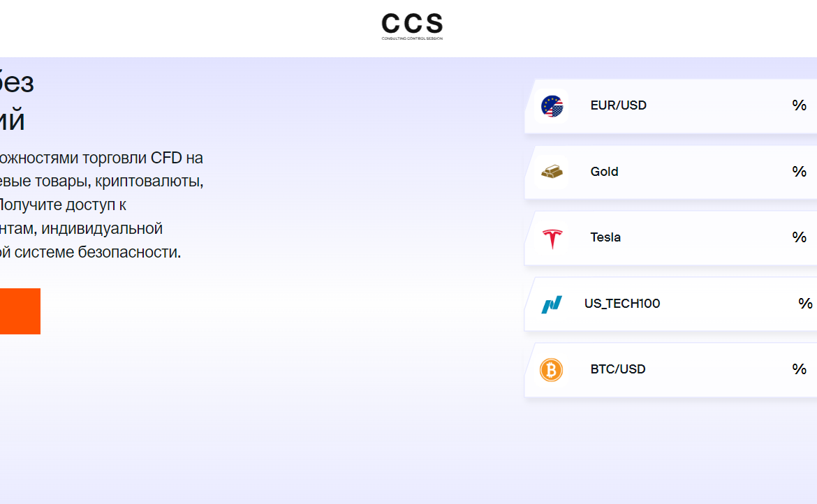Choose the BTC/USD instrument label

(617, 369)
